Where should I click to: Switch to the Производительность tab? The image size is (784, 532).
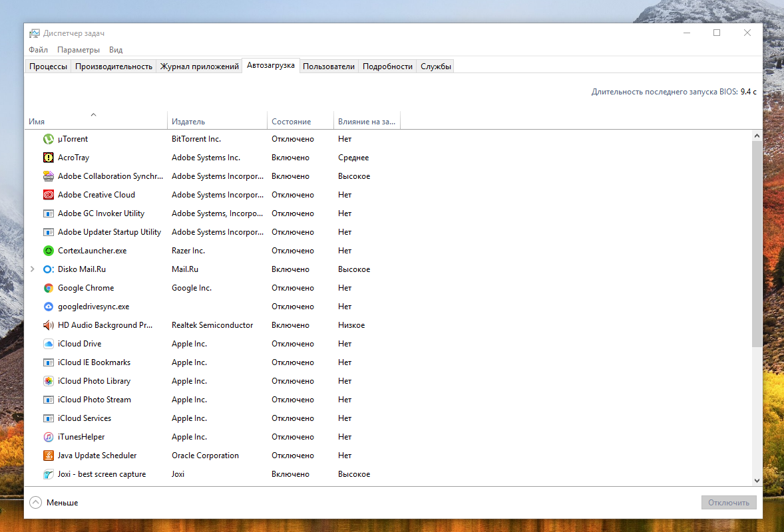point(114,66)
